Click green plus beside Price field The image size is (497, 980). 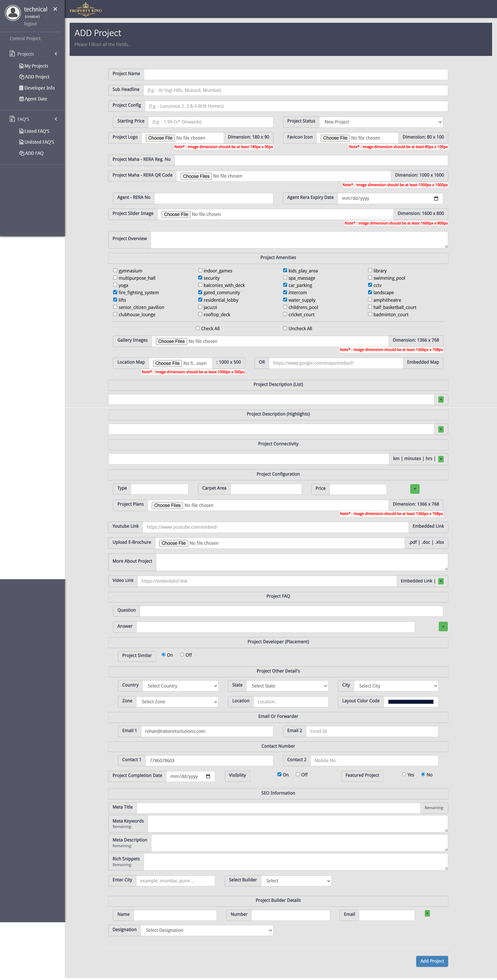(414, 489)
